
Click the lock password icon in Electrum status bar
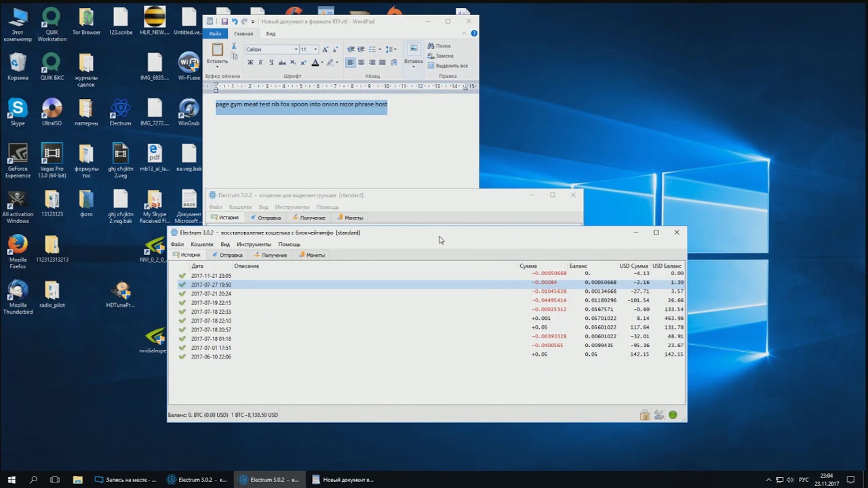(x=644, y=415)
